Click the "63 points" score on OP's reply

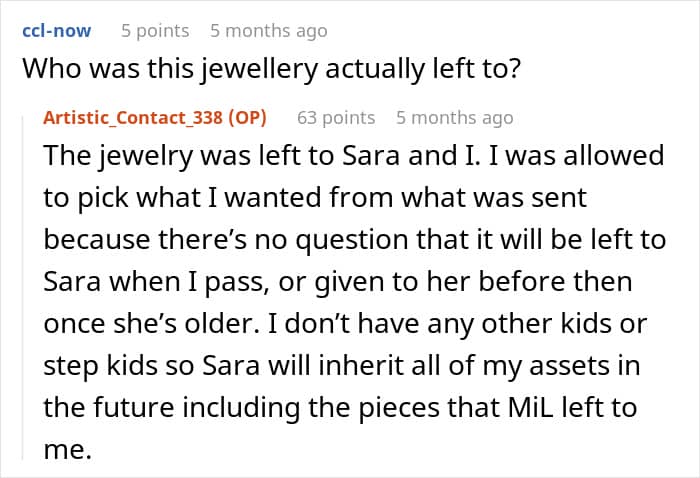point(336,117)
